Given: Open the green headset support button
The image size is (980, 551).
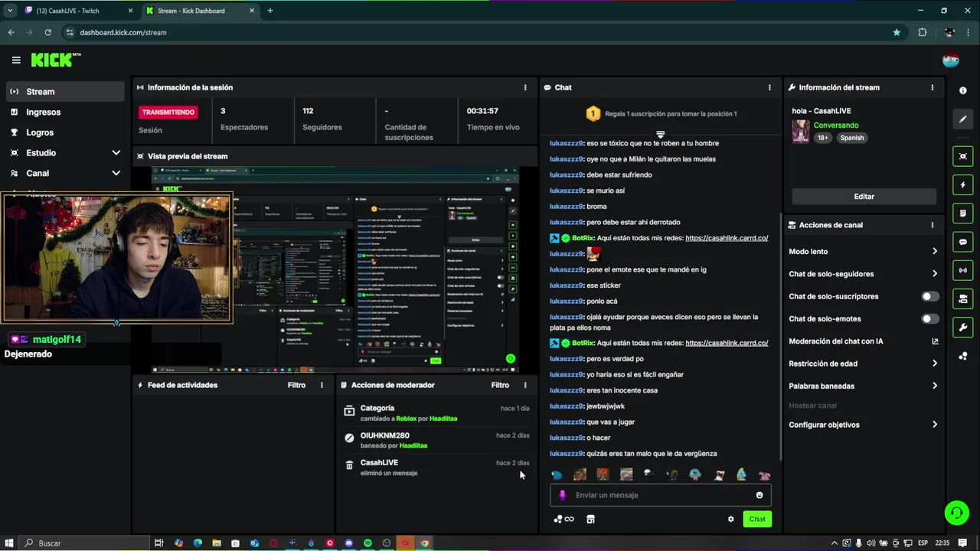Looking at the screenshot, I should tap(956, 513).
